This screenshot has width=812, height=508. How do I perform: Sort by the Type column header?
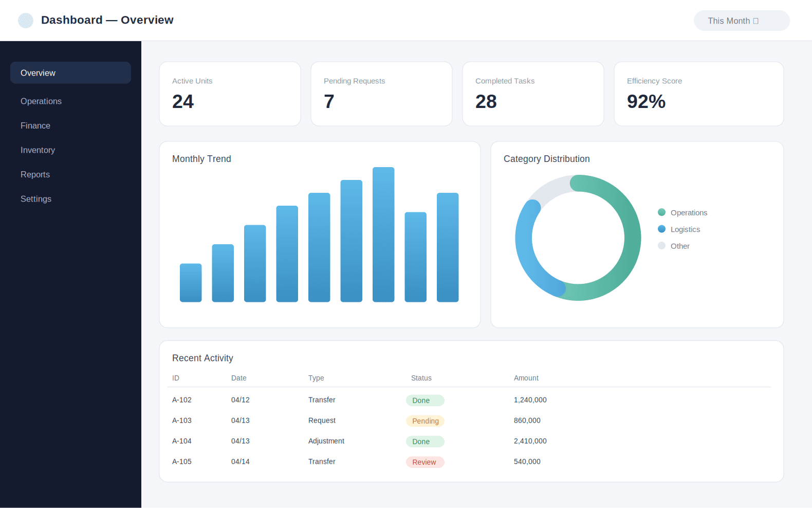pyautogui.click(x=316, y=378)
